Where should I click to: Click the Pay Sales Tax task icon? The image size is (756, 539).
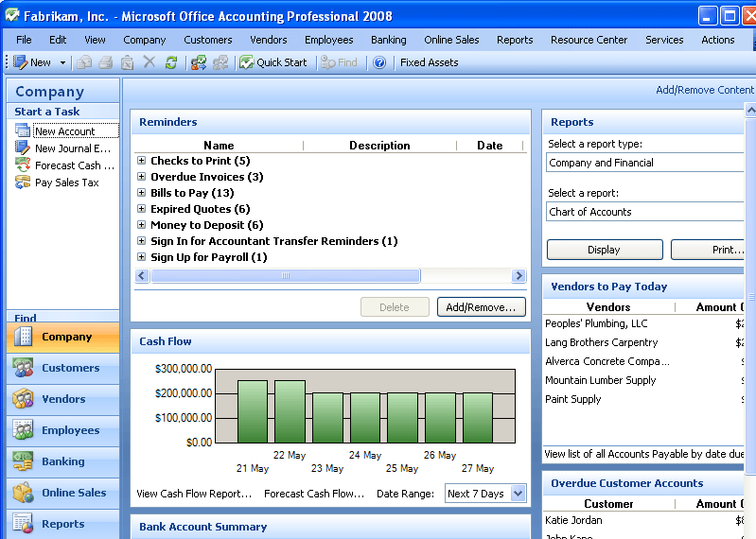[x=23, y=183]
